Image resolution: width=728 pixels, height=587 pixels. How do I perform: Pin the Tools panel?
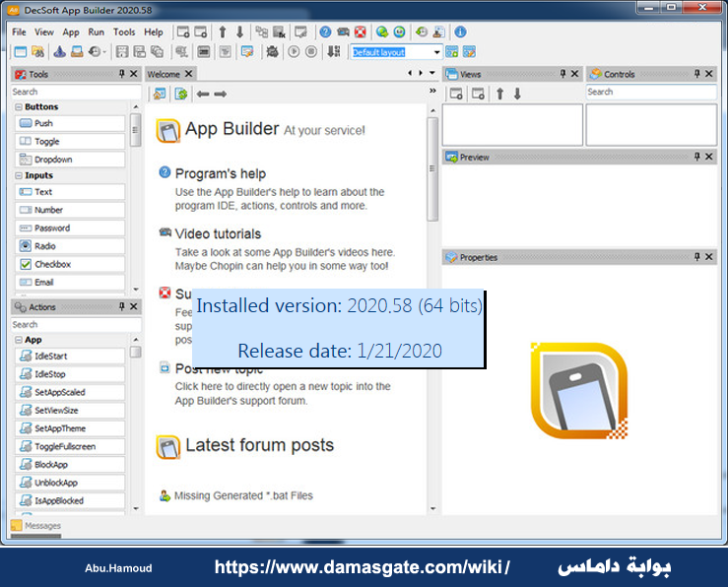pyautogui.click(x=121, y=74)
